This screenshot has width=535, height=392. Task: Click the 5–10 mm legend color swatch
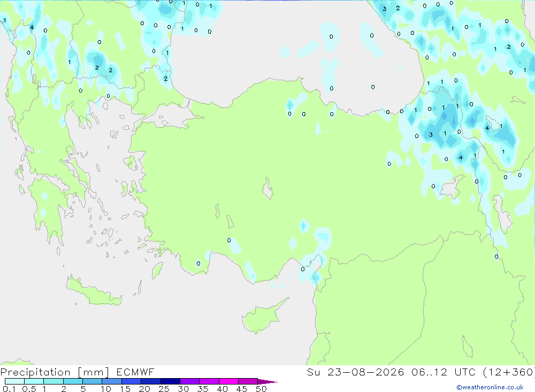pyautogui.click(x=92, y=381)
